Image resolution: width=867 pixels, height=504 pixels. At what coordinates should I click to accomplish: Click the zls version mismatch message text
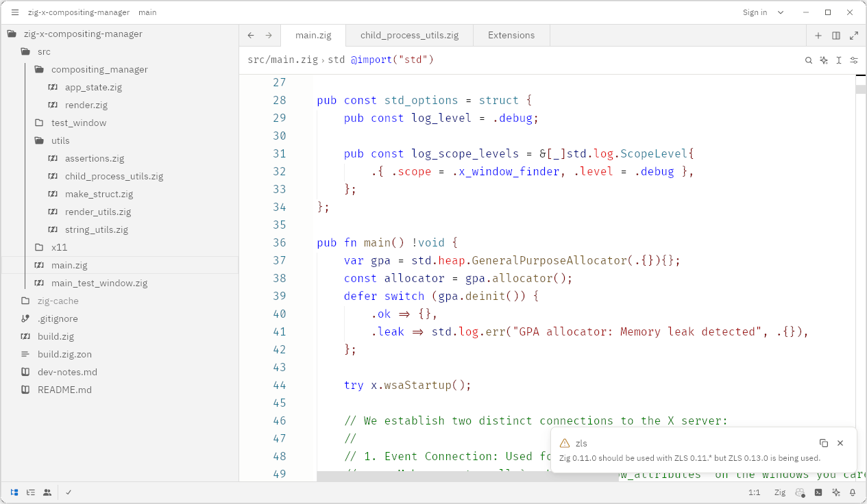click(x=689, y=458)
